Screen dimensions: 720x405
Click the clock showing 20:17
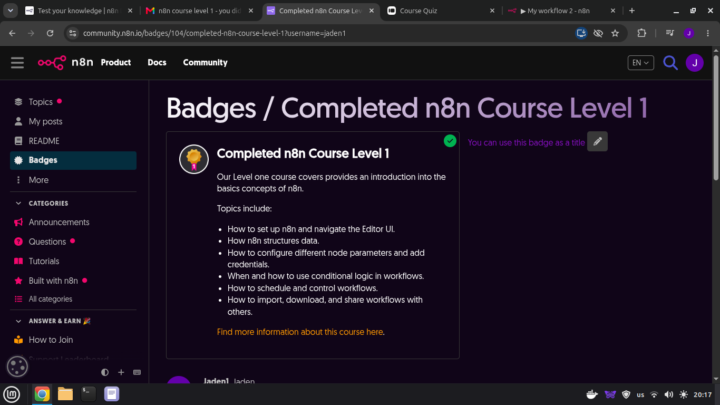(x=703, y=394)
